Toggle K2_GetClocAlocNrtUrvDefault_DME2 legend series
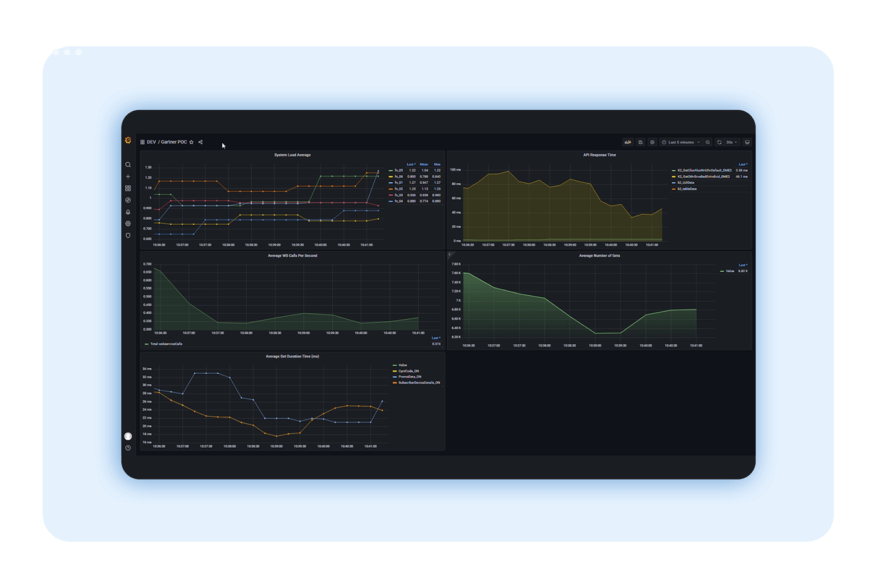 pos(705,170)
